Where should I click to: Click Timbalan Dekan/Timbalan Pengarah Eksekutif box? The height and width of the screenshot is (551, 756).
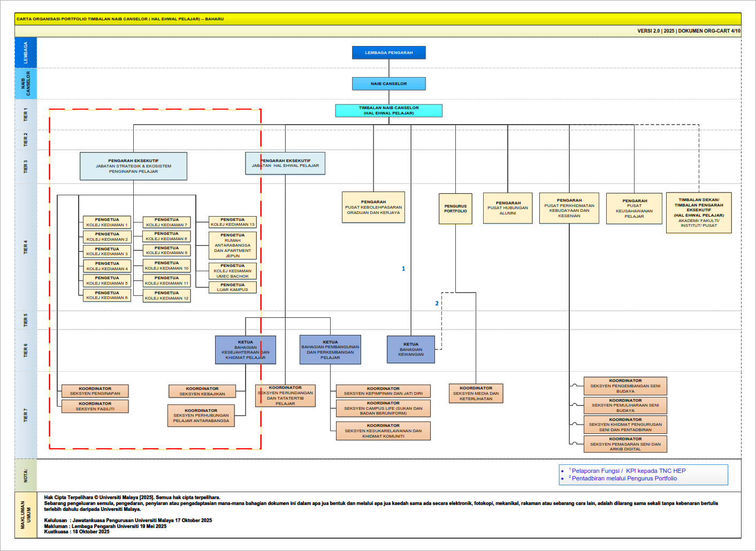699,212
